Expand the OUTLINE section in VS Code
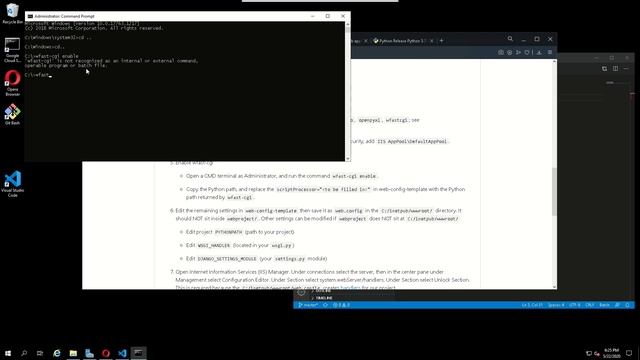The width and height of the screenshot is (640, 360). coord(322,291)
